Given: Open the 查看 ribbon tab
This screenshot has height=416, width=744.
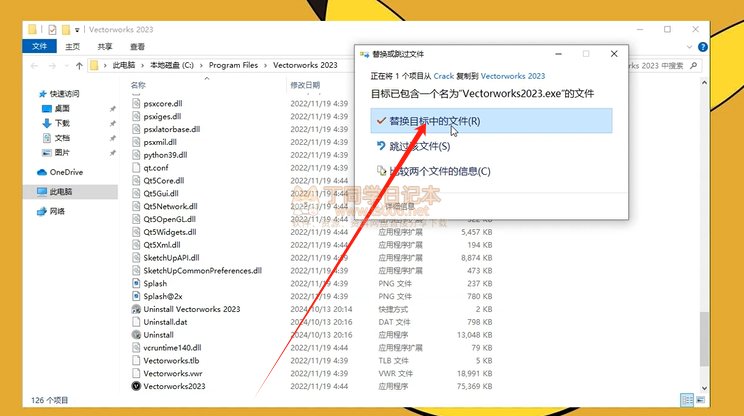Looking at the screenshot, I should pos(137,46).
